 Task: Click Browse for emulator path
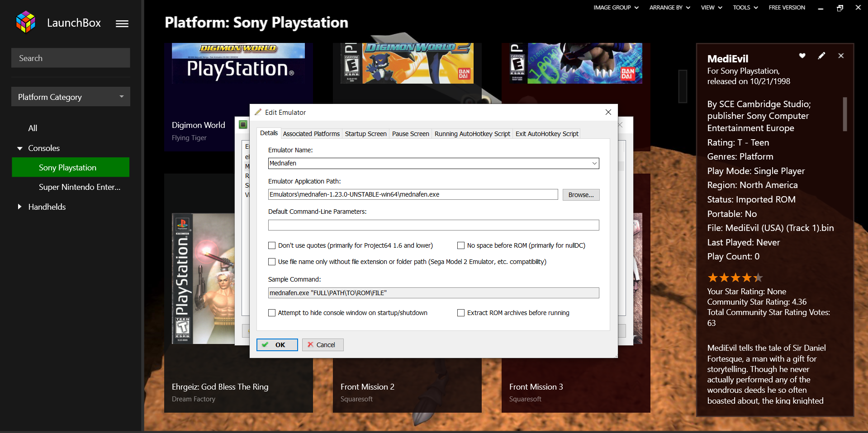click(581, 195)
